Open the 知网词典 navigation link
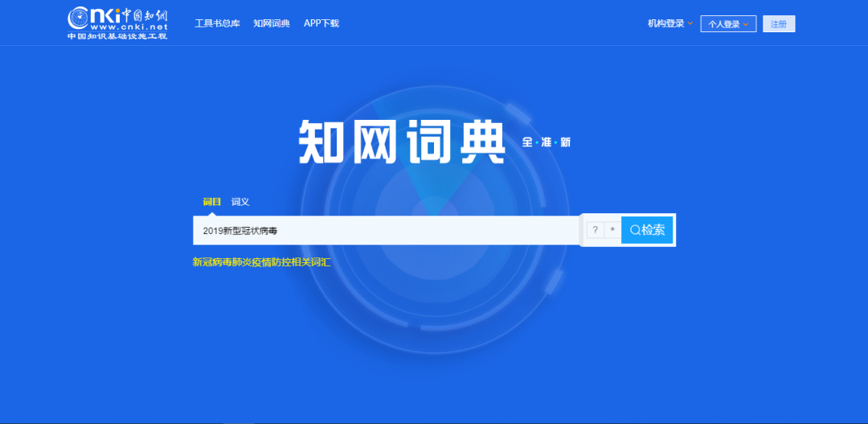868x424 pixels. coord(272,23)
